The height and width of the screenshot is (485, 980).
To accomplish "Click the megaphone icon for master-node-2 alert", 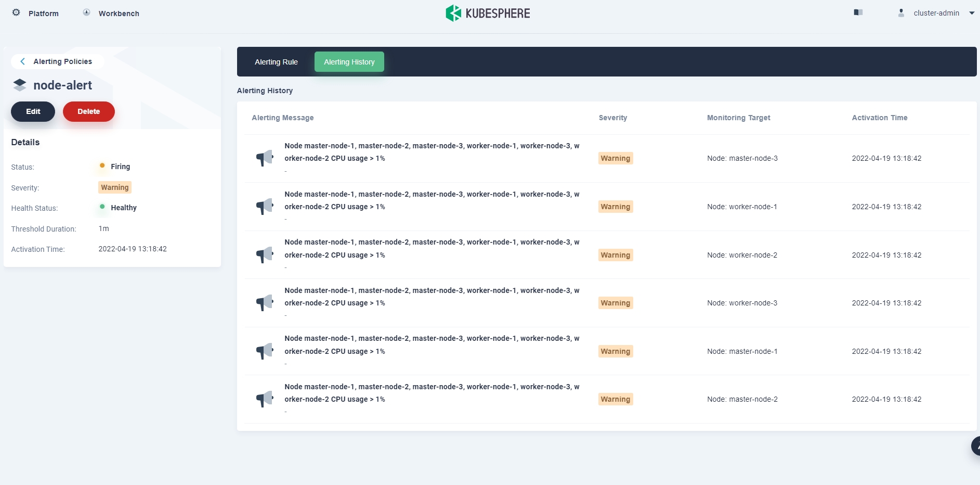I will click(x=265, y=399).
